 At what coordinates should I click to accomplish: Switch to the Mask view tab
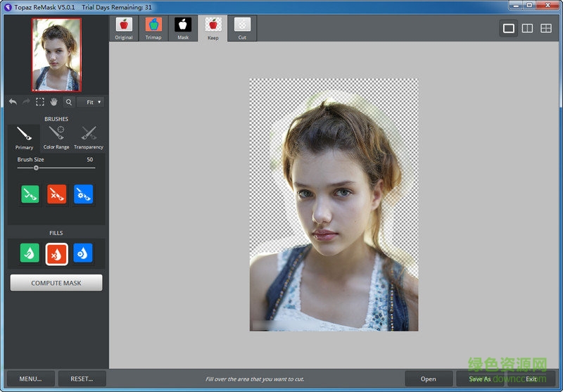click(183, 28)
